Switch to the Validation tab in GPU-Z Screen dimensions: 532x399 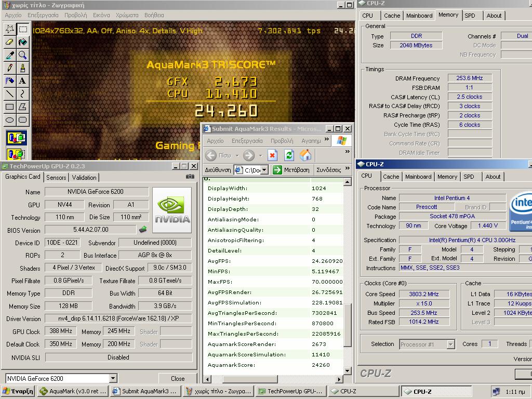[84, 178]
